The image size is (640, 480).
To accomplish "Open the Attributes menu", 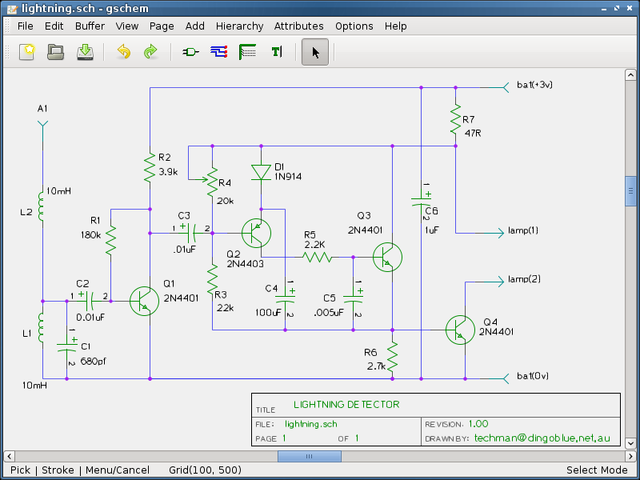I will [298, 26].
